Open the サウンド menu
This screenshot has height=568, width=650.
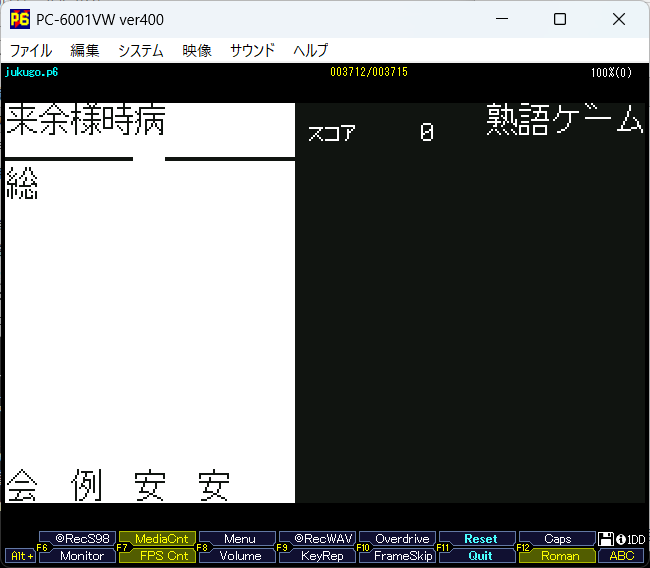(252, 50)
